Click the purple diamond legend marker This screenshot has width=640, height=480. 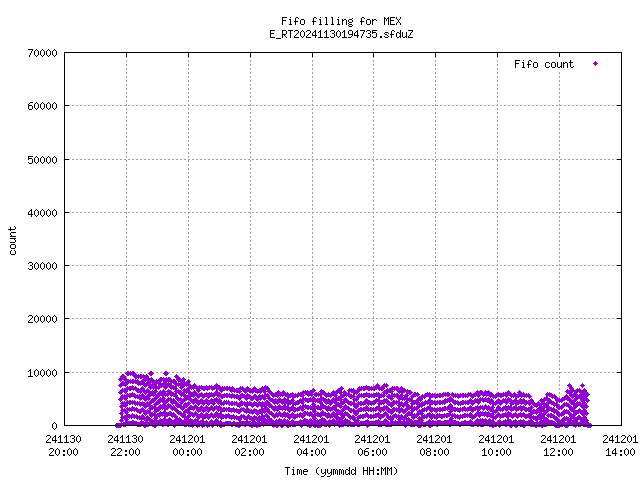[596, 64]
